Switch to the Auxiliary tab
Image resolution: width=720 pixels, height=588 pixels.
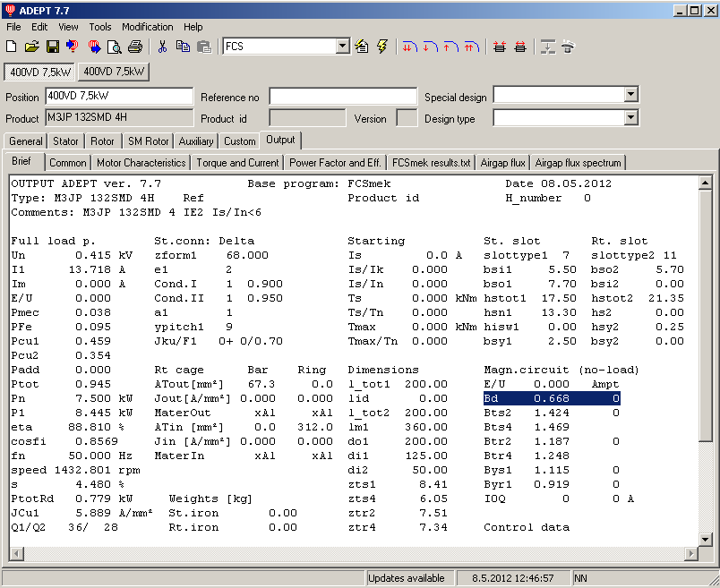click(196, 141)
